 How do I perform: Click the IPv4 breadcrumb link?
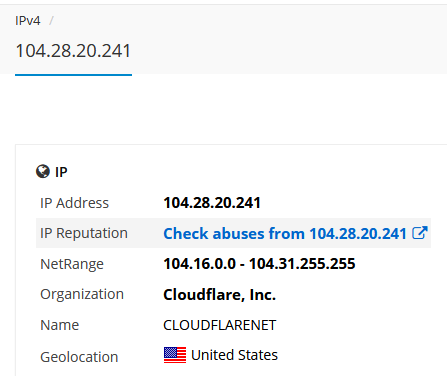coord(28,21)
